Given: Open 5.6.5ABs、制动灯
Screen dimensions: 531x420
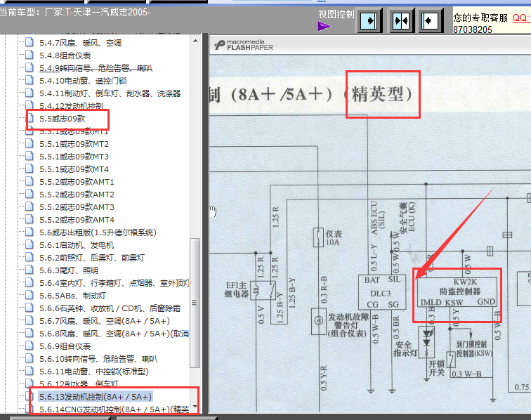Looking at the screenshot, I should tap(72, 296).
